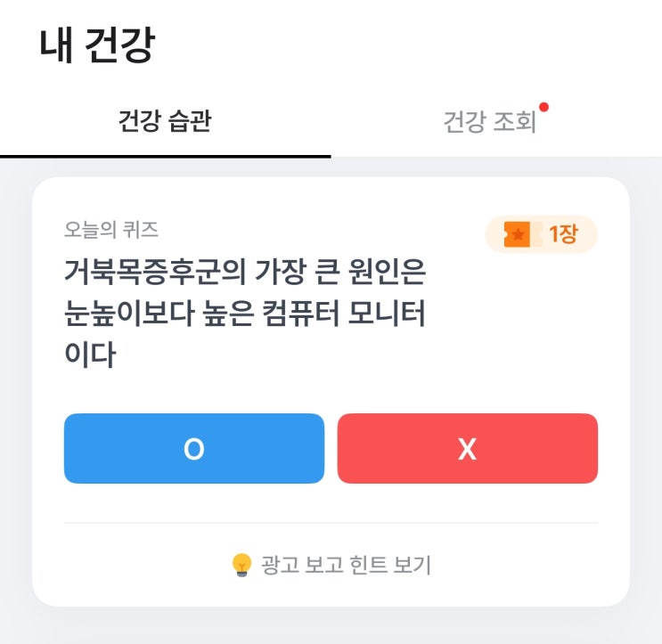The image size is (662, 644).
Task: Tap the orange star ticket icon
Action: 517,234
